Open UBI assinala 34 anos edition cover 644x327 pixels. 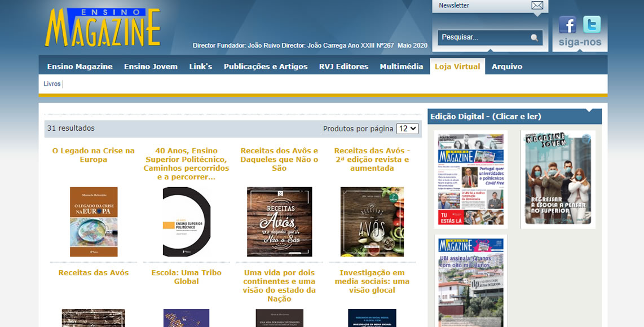(471, 281)
